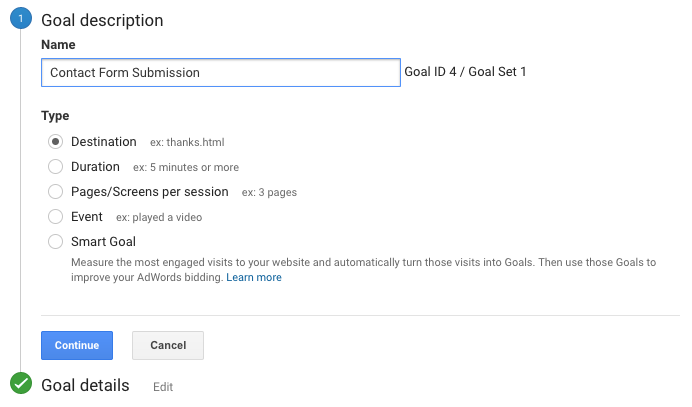Enable the Smart Goal radio option
Image resolution: width=692 pixels, height=407 pixels.
pyautogui.click(x=56, y=242)
